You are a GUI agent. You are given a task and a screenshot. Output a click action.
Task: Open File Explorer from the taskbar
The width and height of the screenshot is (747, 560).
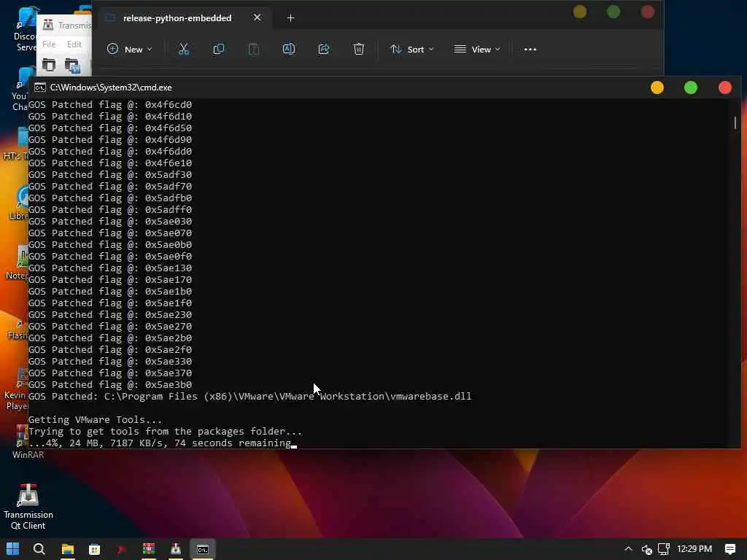click(68, 549)
